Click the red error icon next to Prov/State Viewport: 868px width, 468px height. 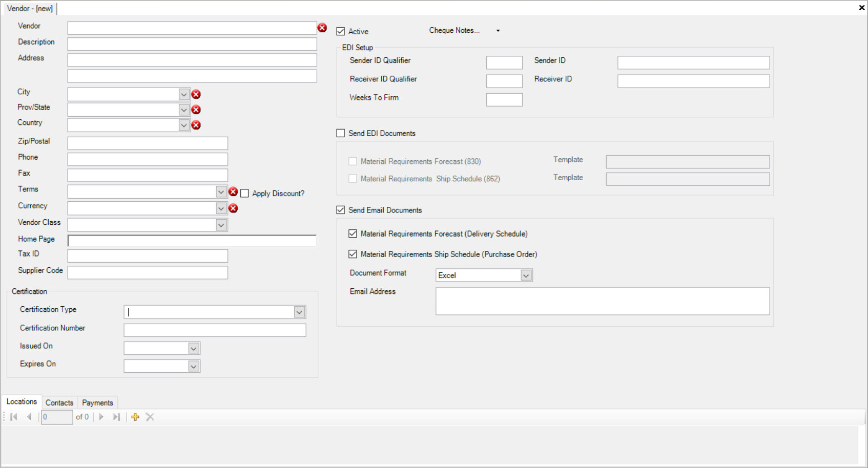tap(196, 110)
